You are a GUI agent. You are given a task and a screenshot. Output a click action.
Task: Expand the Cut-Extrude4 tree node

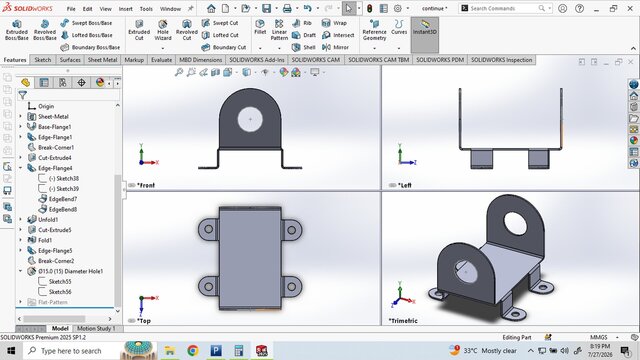20,158
